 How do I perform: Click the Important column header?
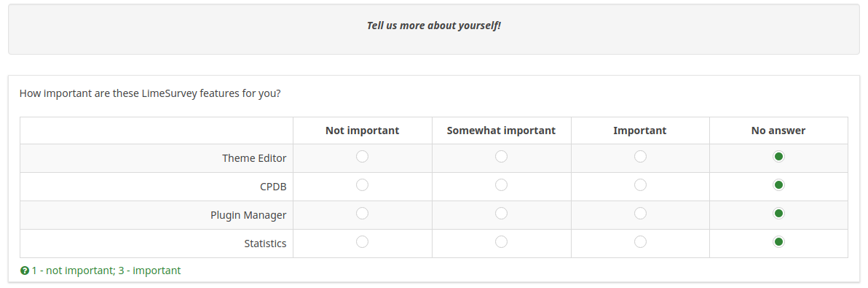pyautogui.click(x=640, y=131)
